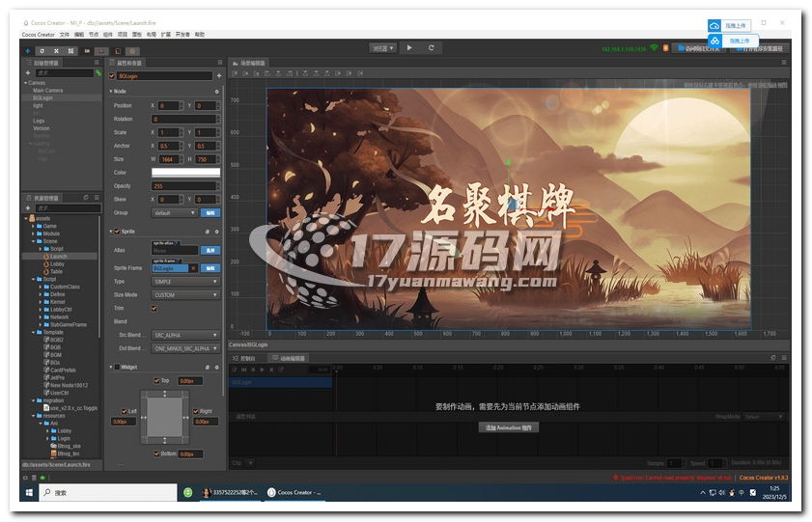Open Sprite component gear settings
This screenshot has width=812, height=522.
tap(216, 232)
